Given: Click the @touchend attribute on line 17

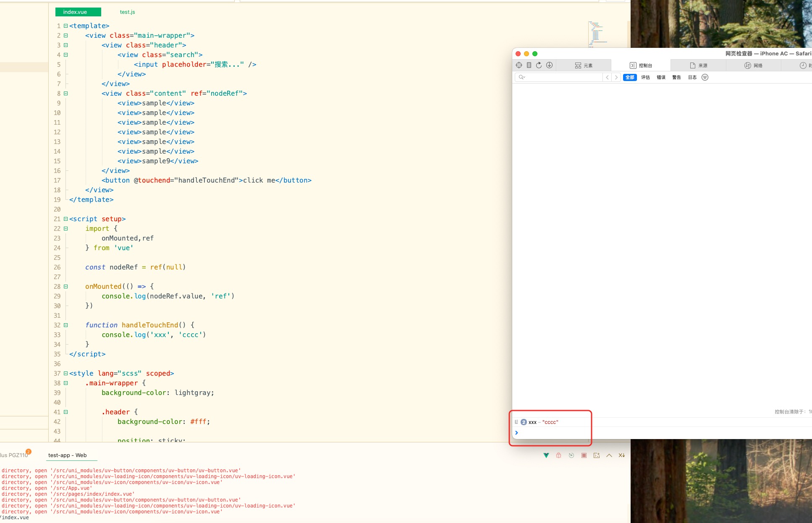Looking at the screenshot, I should point(152,180).
